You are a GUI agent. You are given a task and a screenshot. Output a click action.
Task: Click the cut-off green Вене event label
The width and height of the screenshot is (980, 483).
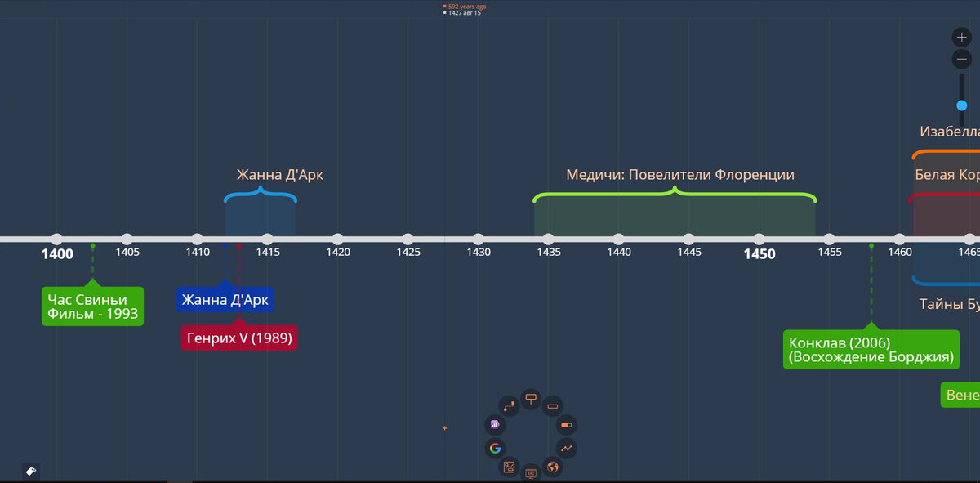coord(961,396)
